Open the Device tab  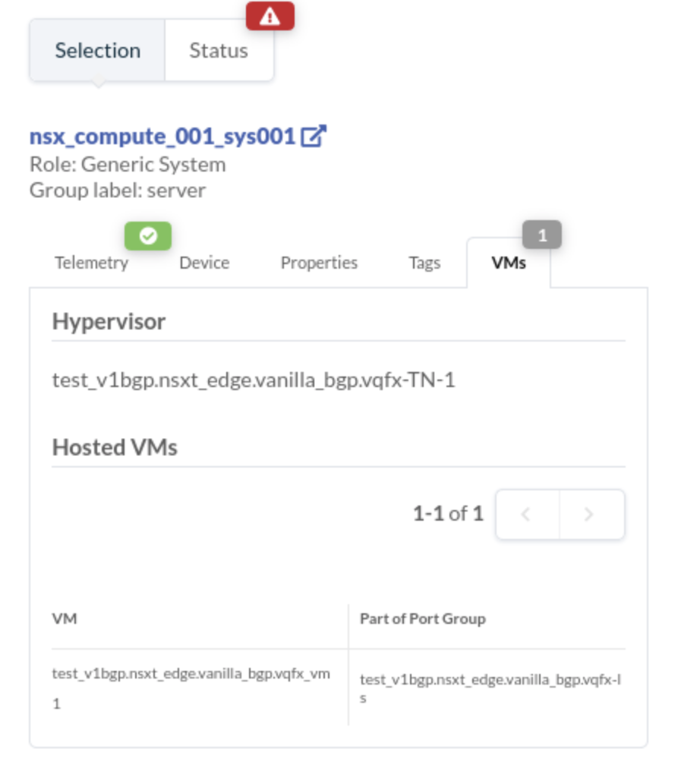pos(204,263)
